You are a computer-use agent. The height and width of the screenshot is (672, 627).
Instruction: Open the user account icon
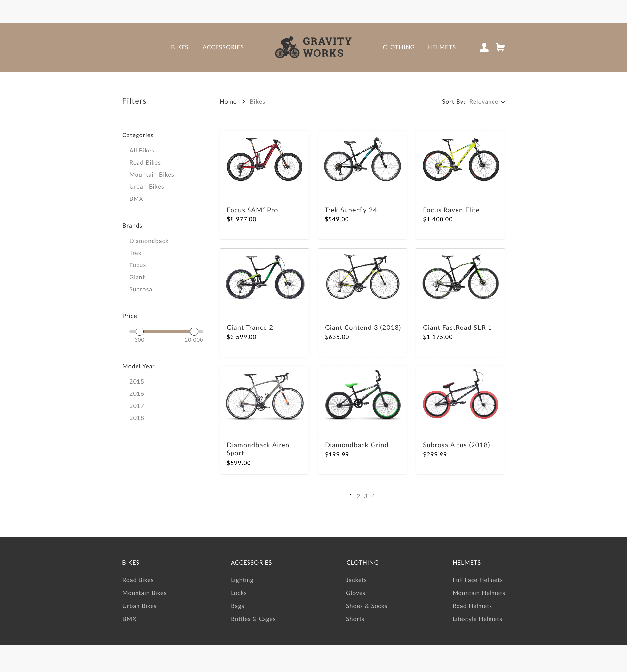tap(484, 47)
